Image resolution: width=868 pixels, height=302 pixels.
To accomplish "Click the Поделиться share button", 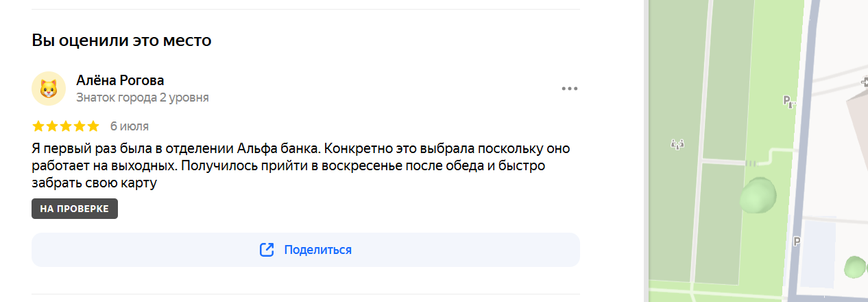I will click(306, 250).
